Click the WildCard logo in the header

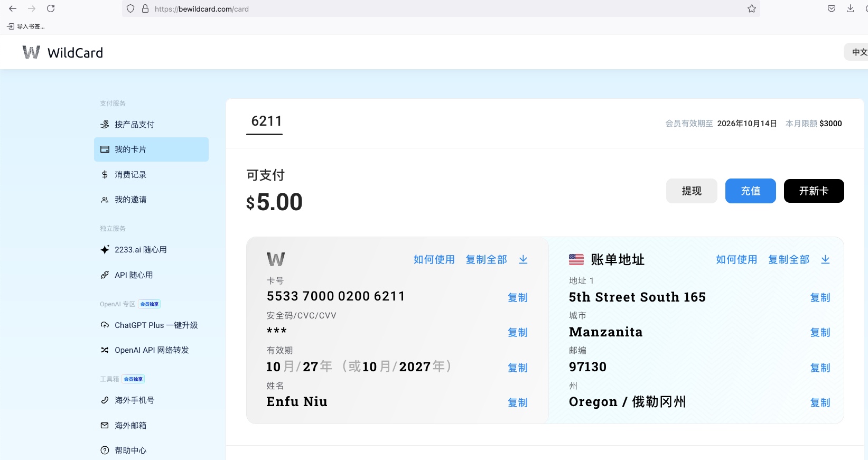point(62,52)
